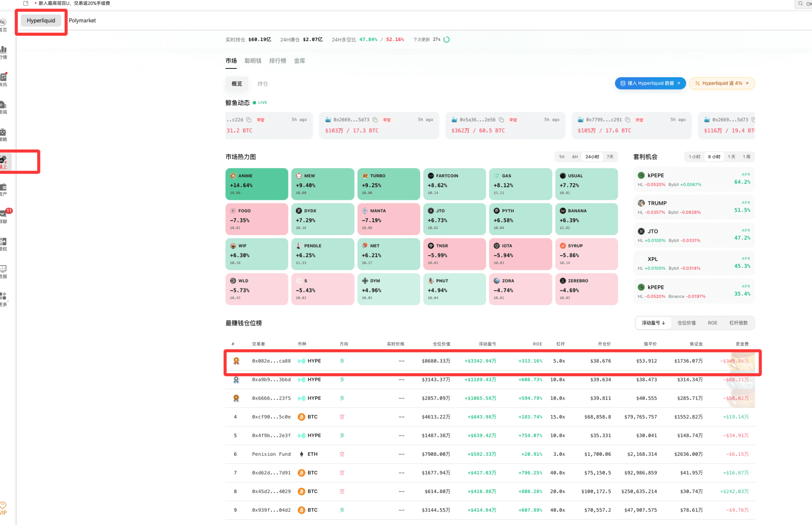The width and height of the screenshot is (812, 525).
Task: Set heatmap timeframe to 4H
Action: [575, 157]
